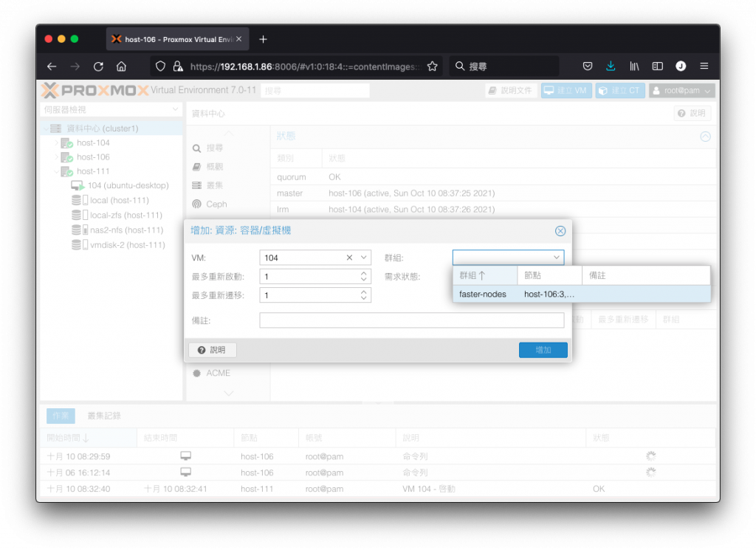Image resolution: width=756 pixels, height=550 pixels.
Task: Click the 建立 CT button
Action: click(x=620, y=91)
